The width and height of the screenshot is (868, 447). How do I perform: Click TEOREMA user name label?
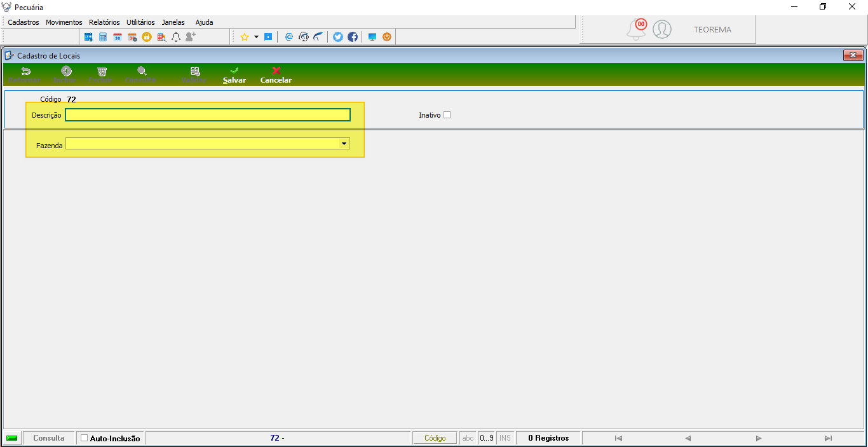point(712,30)
